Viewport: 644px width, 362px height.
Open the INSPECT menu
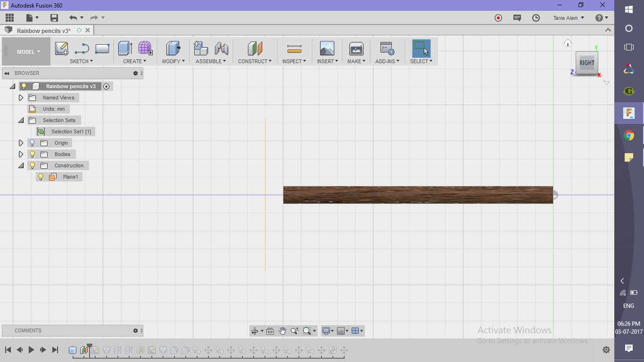(x=294, y=61)
